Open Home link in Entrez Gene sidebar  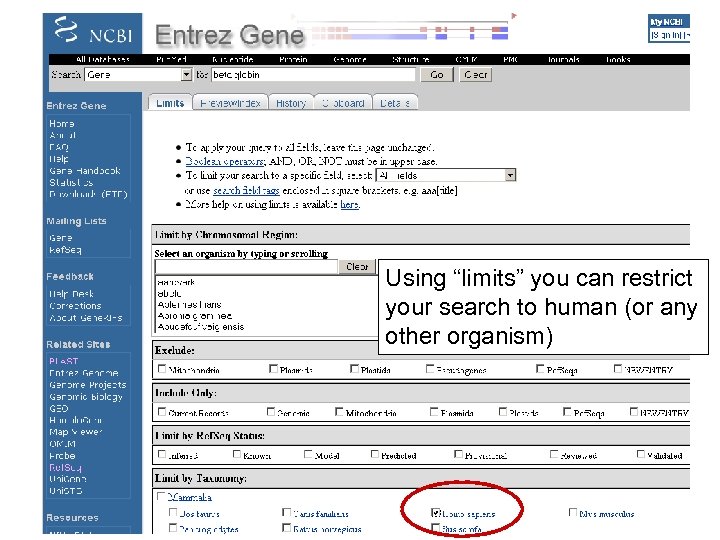62,124
